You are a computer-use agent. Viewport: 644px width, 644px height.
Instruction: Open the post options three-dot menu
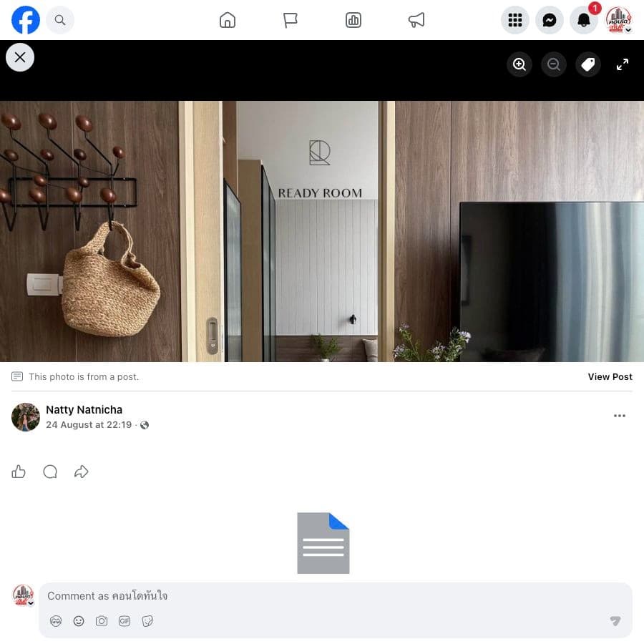(x=620, y=416)
